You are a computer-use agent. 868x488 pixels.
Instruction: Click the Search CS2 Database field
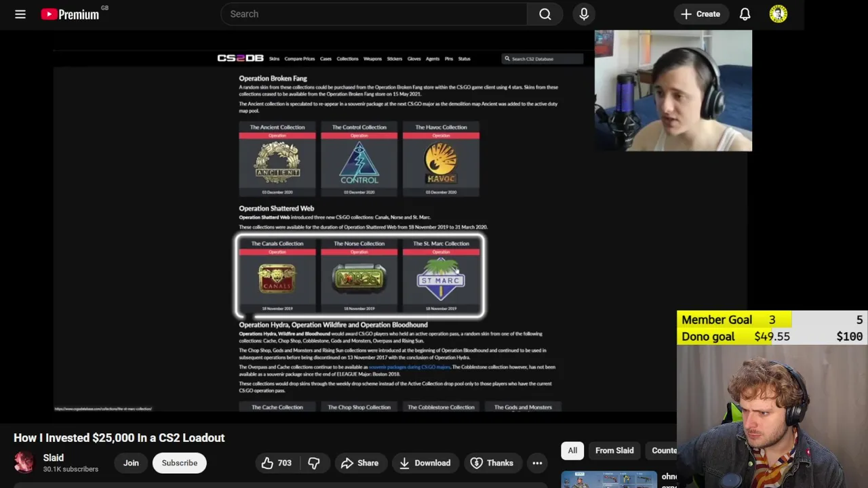(x=542, y=59)
